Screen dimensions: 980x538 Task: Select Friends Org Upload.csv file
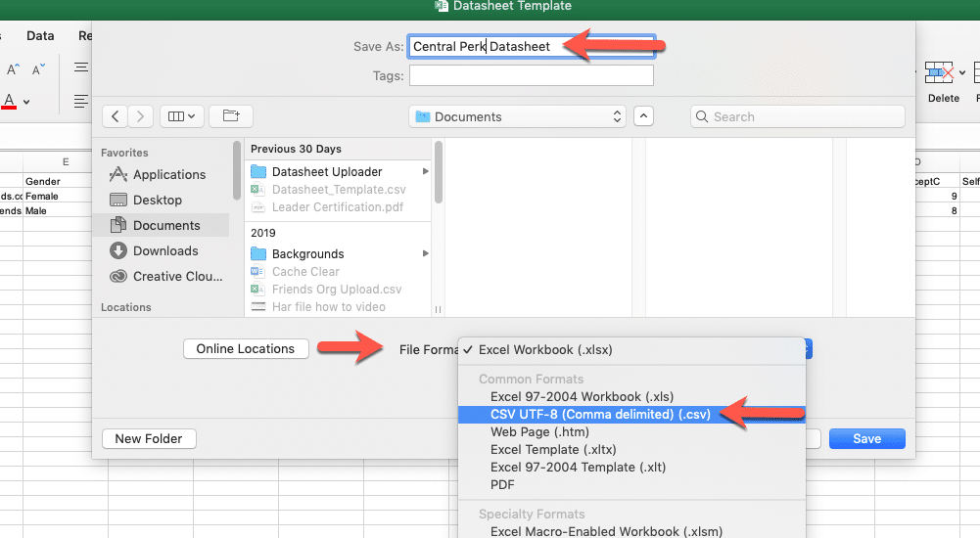pyautogui.click(x=336, y=290)
